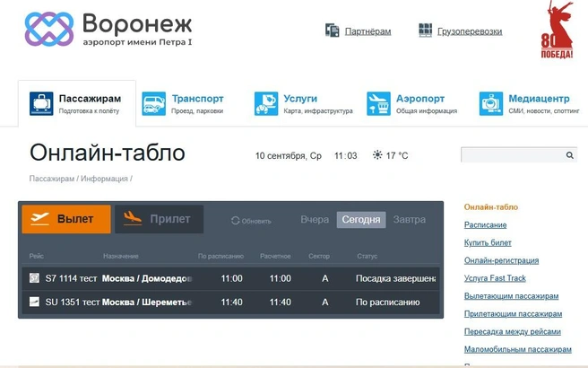Click the current time 11:03
Screen dimensions: 588x368
click(x=346, y=155)
